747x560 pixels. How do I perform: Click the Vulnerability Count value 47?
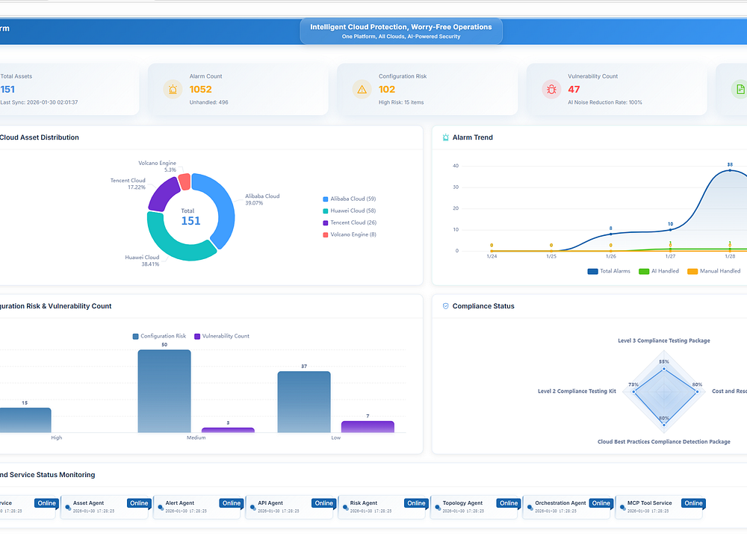574,90
